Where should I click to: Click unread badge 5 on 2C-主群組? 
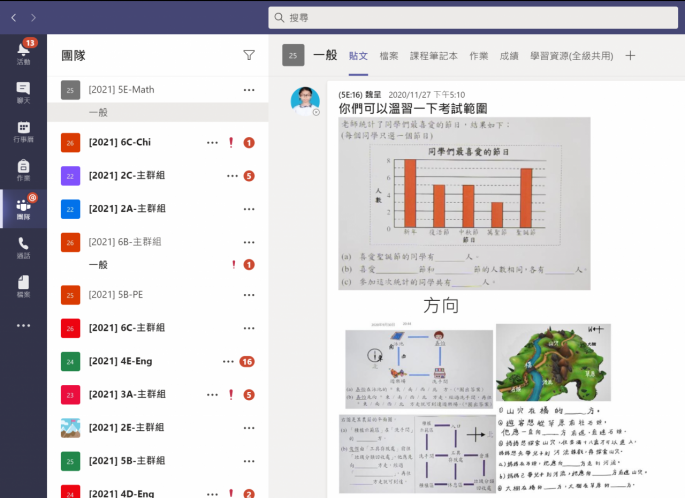249,176
